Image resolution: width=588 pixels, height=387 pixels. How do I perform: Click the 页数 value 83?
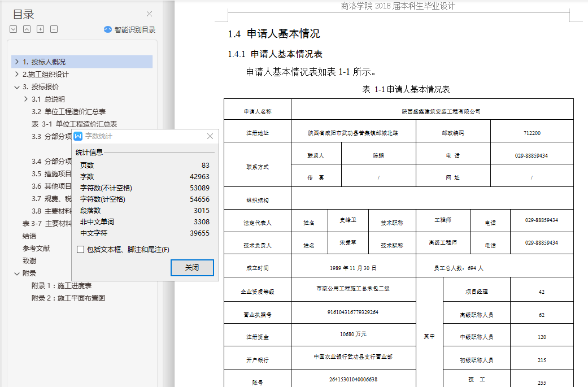tap(206, 166)
